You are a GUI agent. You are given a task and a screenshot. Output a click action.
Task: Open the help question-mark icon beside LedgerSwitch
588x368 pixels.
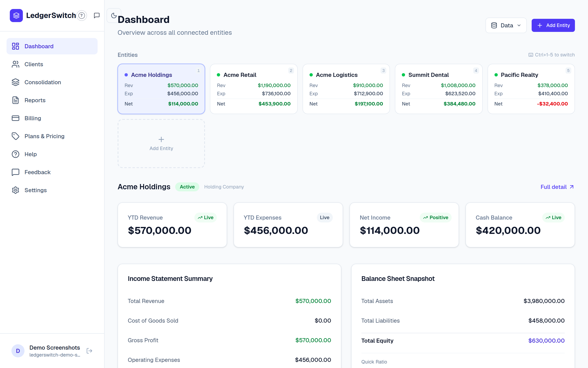82,16
